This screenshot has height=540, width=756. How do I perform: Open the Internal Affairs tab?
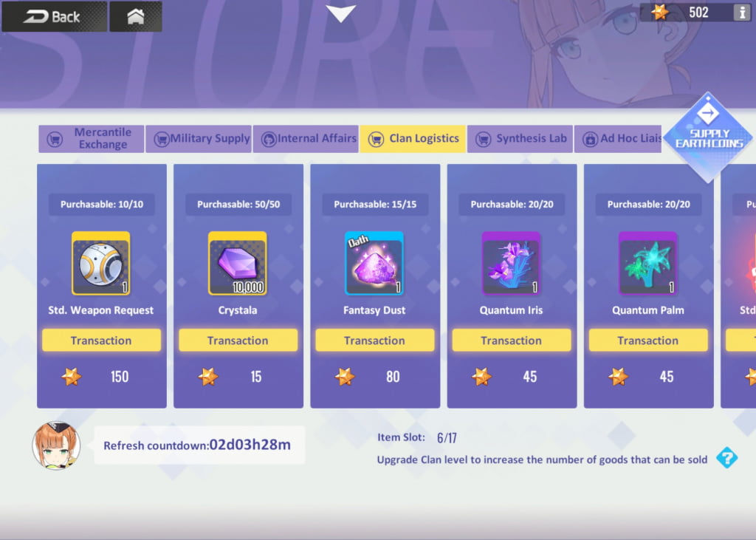(x=306, y=139)
